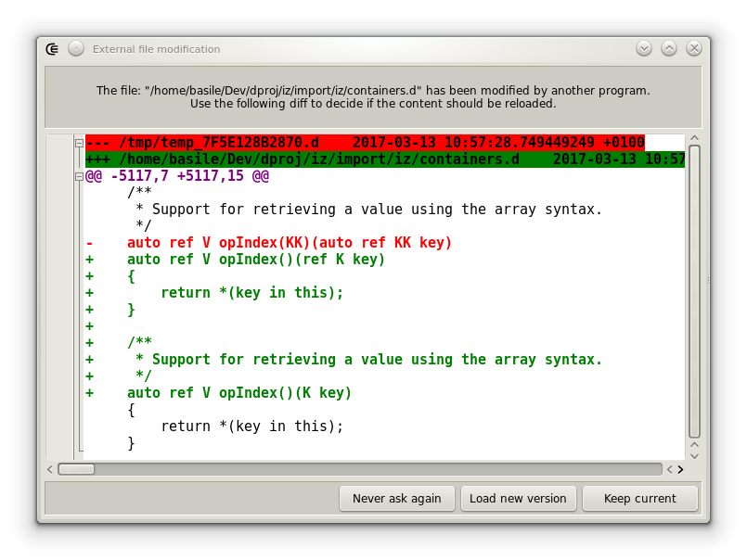Click the up arrow atop the vertical scrollbar
747x560 pixels.
694,139
